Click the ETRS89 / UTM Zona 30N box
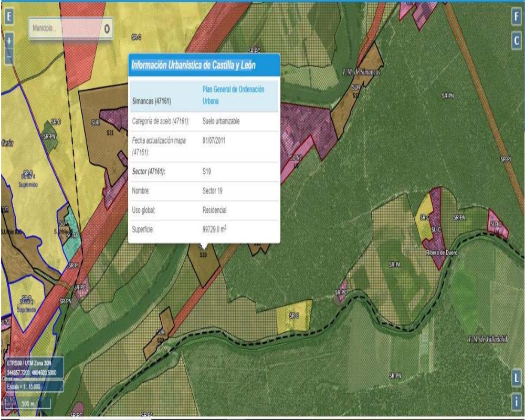The image size is (525, 420). pyautogui.click(x=34, y=367)
